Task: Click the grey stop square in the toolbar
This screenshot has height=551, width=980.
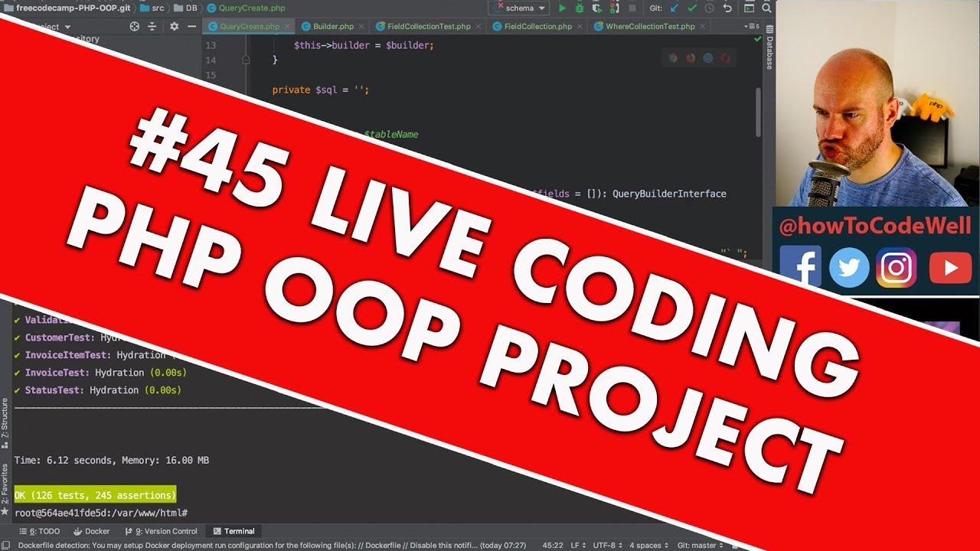Action: point(632,8)
